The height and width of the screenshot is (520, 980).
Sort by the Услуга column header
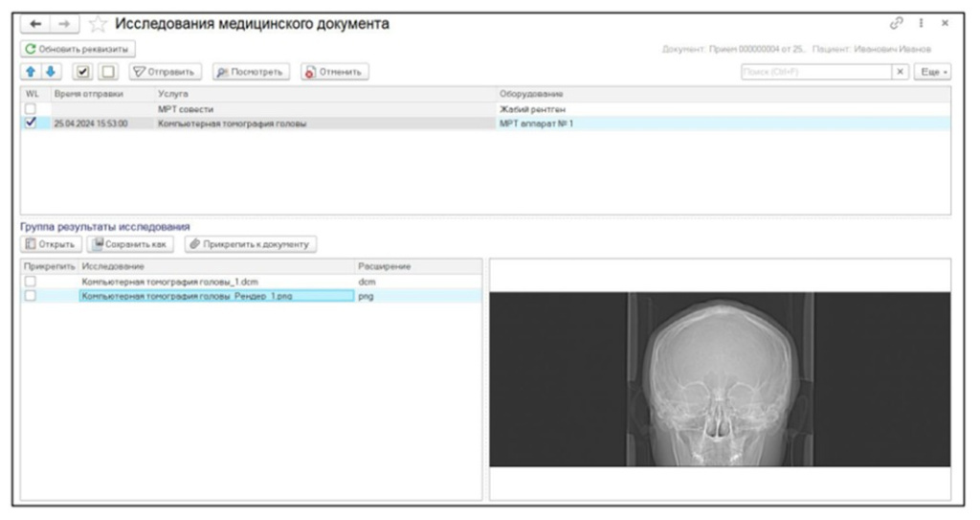(325, 94)
